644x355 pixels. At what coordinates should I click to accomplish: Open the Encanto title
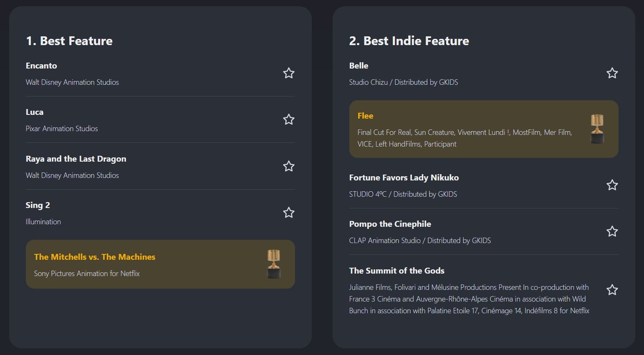tap(41, 66)
